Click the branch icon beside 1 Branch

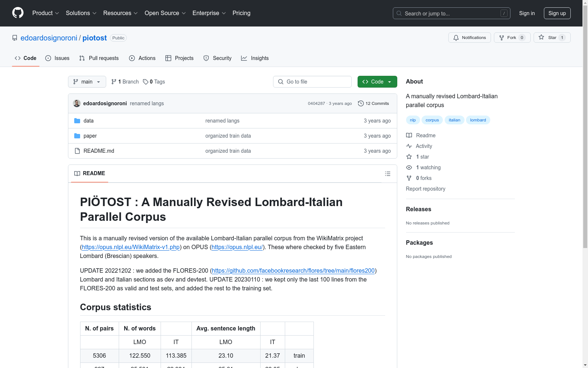[114, 82]
